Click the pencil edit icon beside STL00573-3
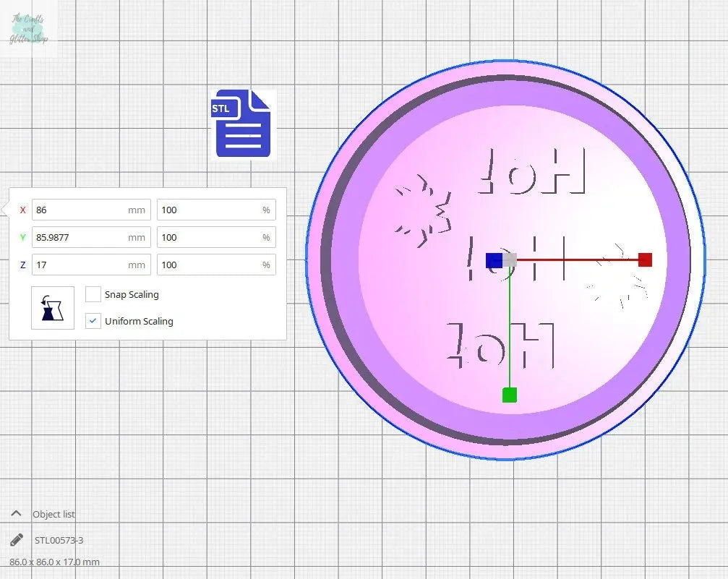Image resolution: width=728 pixels, height=579 pixels. click(17, 540)
